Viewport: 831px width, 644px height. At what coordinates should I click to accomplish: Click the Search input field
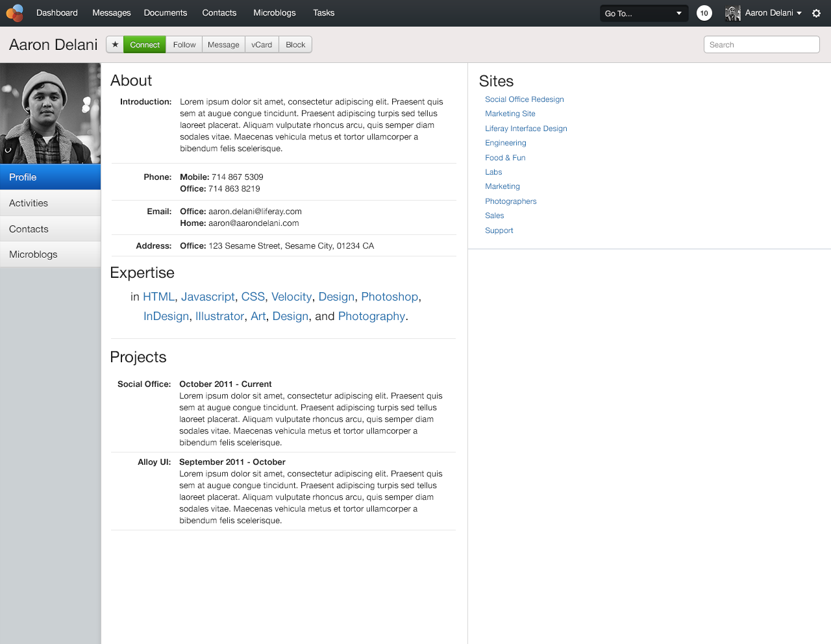click(x=761, y=44)
